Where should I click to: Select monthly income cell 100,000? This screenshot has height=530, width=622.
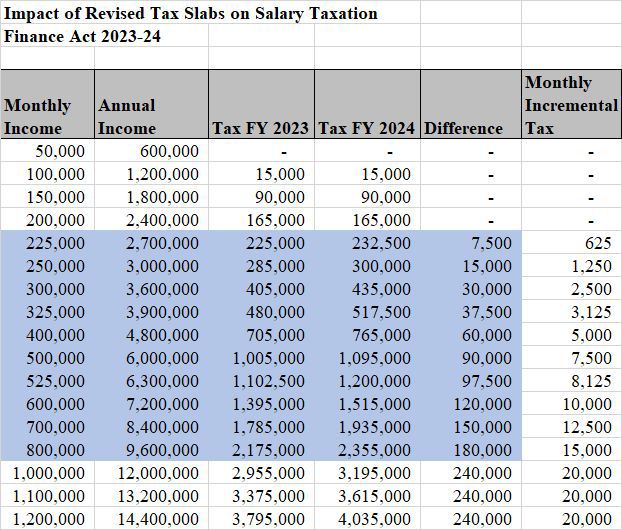(48, 173)
